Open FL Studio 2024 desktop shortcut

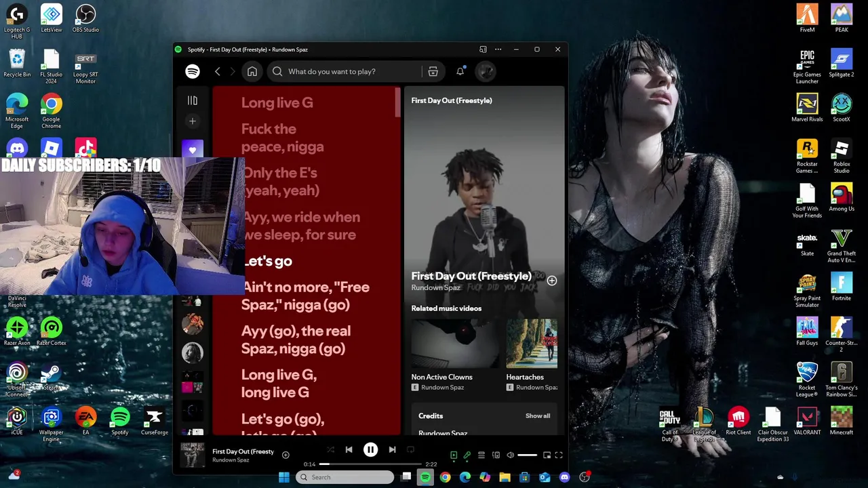coord(51,66)
